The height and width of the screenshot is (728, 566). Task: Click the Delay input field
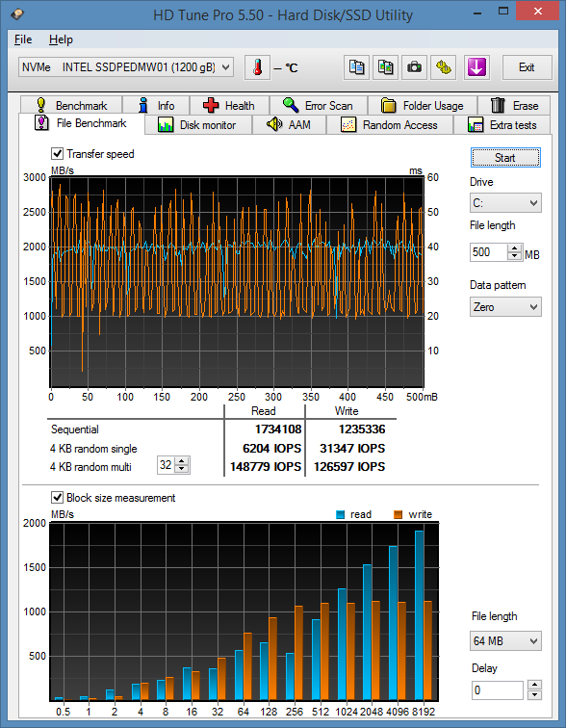(x=498, y=690)
